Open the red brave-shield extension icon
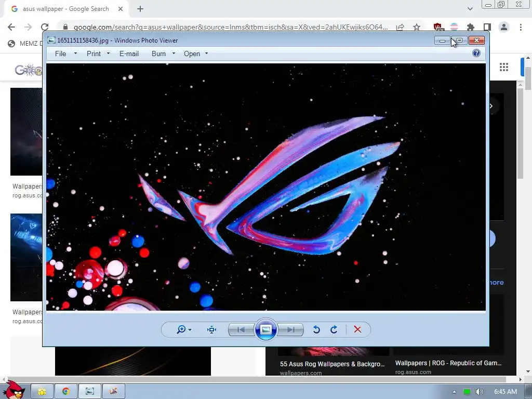The image size is (532, 399). pos(437,27)
